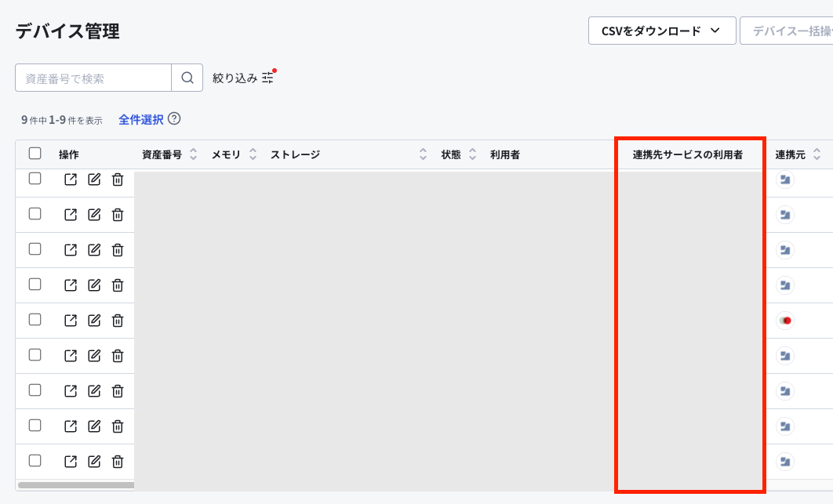Check the sixth row's checkbox
This screenshot has width=833, height=504.
coord(35,355)
